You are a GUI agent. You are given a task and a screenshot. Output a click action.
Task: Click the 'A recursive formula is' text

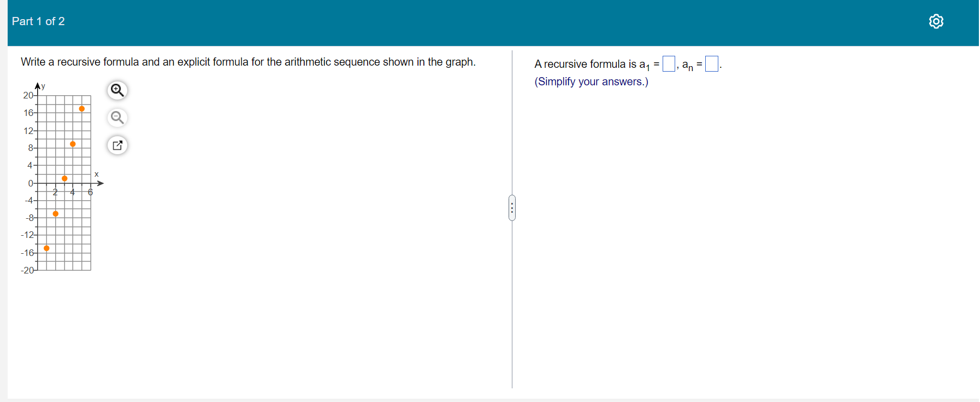pyautogui.click(x=585, y=64)
